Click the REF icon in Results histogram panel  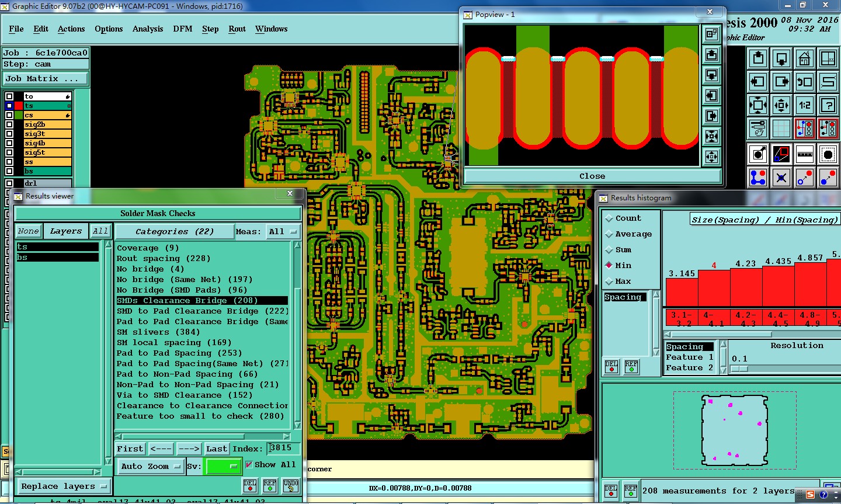point(631,367)
